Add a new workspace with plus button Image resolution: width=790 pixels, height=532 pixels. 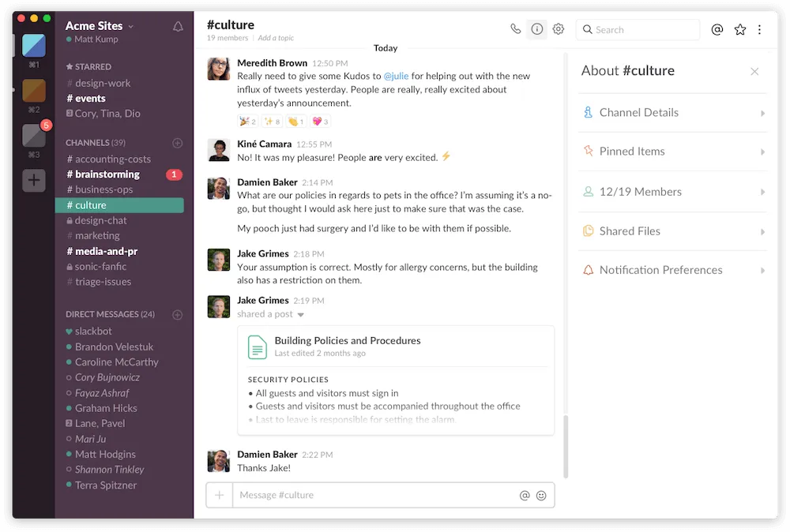point(34,180)
